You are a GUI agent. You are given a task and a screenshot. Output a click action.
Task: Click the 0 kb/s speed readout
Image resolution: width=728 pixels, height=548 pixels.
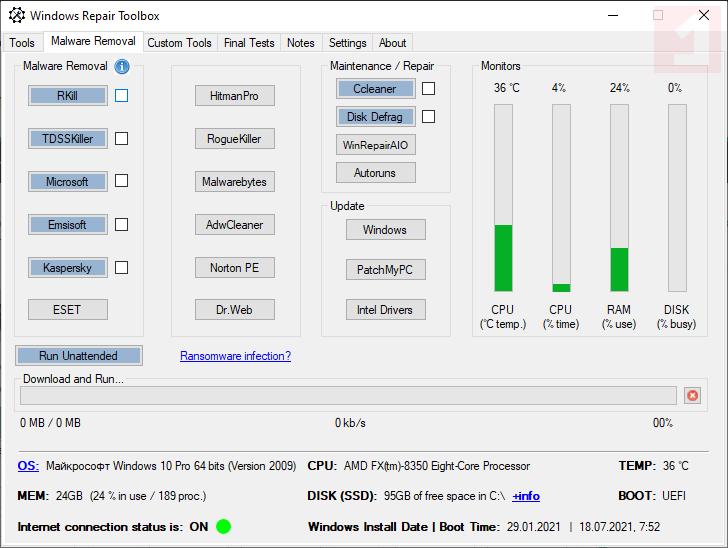point(350,423)
